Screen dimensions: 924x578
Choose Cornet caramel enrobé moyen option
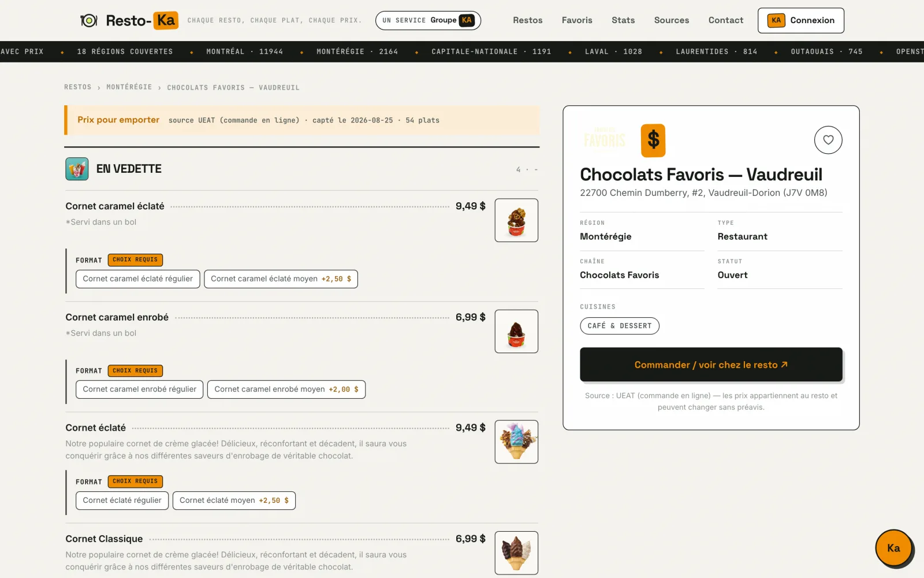point(286,390)
